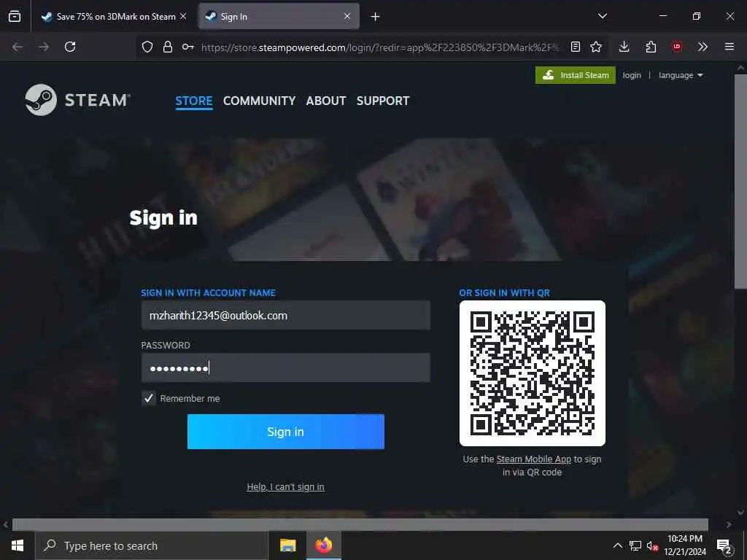The image size is (747, 560).
Task: Expand the list all tabs chevron
Action: click(x=603, y=16)
